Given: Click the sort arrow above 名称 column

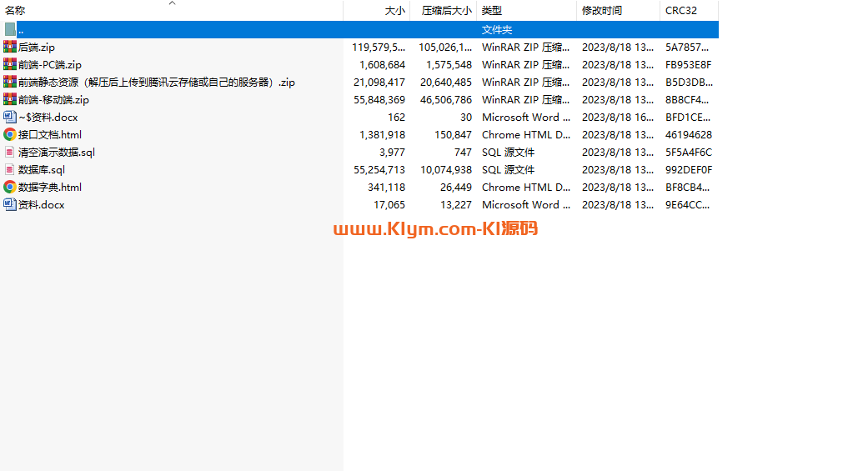Looking at the screenshot, I should tap(172, 3).
